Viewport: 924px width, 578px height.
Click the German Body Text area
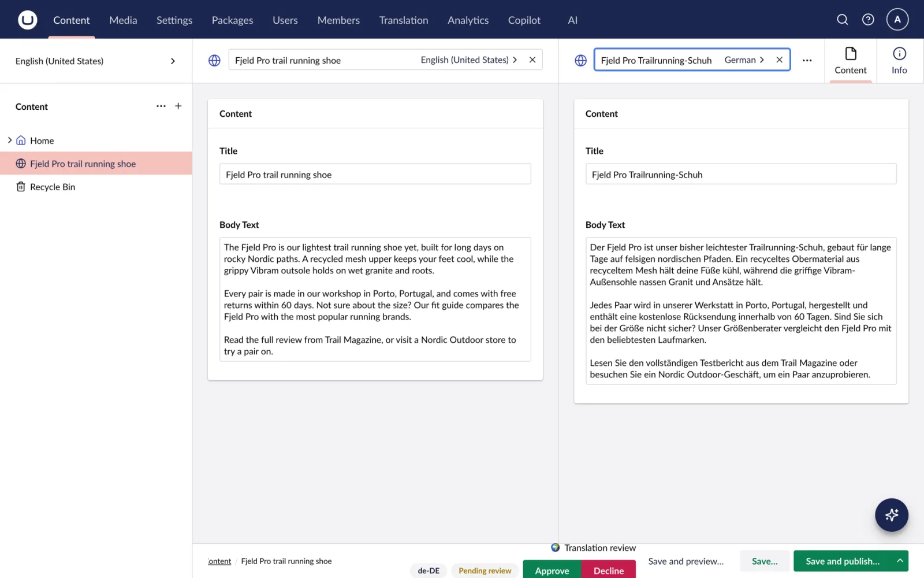click(x=741, y=311)
